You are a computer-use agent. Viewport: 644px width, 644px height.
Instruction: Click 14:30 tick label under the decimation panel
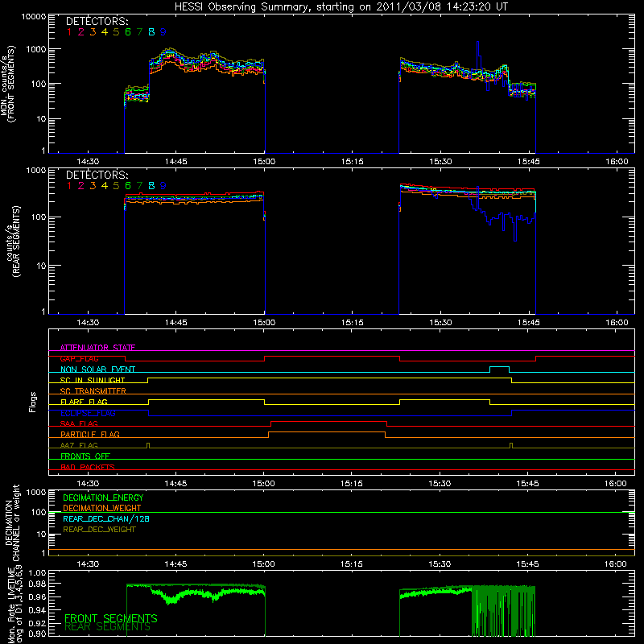[88, 564]
